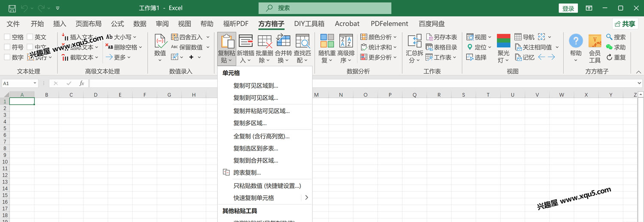Expand the 保留数值 dropdown
644x222 pixels.
click(208, 47)
